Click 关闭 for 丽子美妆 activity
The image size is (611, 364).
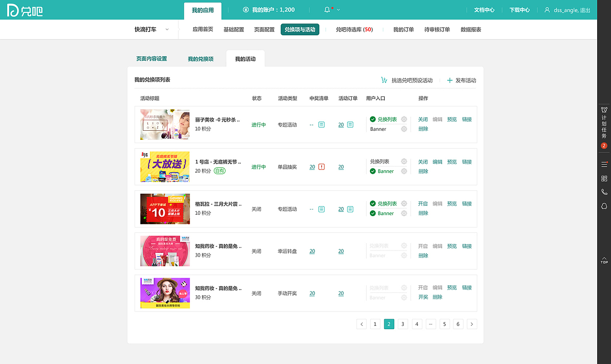[x=423, y=119]
